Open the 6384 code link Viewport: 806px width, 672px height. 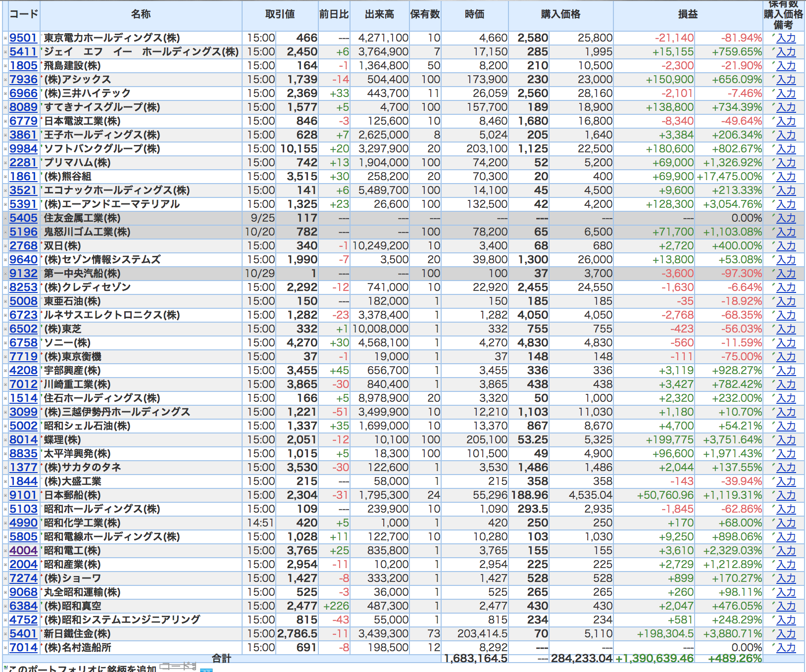coord(23,606)
